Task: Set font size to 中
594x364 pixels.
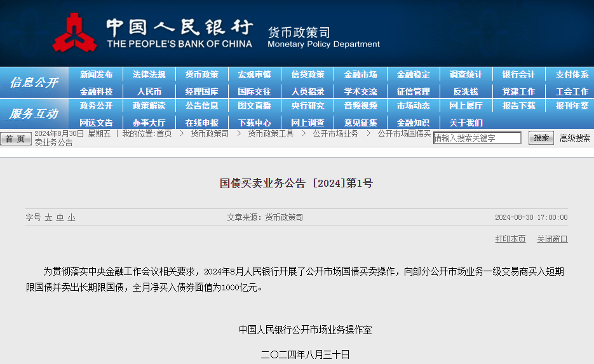Action: tap(60, 217)
